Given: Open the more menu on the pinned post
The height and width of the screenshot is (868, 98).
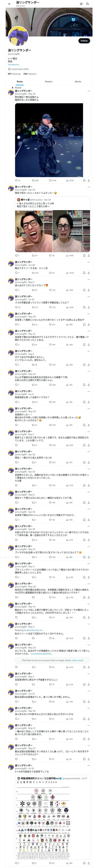Looking at the screenshot, I should [x=89, y=91].
